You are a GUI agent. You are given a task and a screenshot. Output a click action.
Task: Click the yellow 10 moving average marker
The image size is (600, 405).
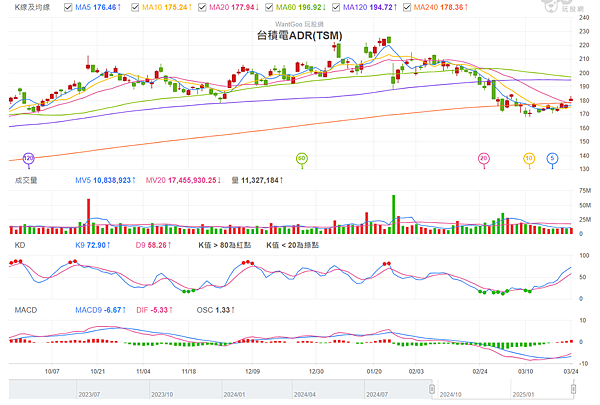coord(529,159)
